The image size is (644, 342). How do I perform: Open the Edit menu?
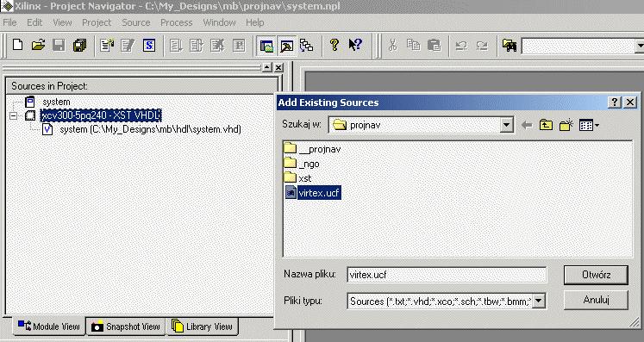(x=34, y=22)
